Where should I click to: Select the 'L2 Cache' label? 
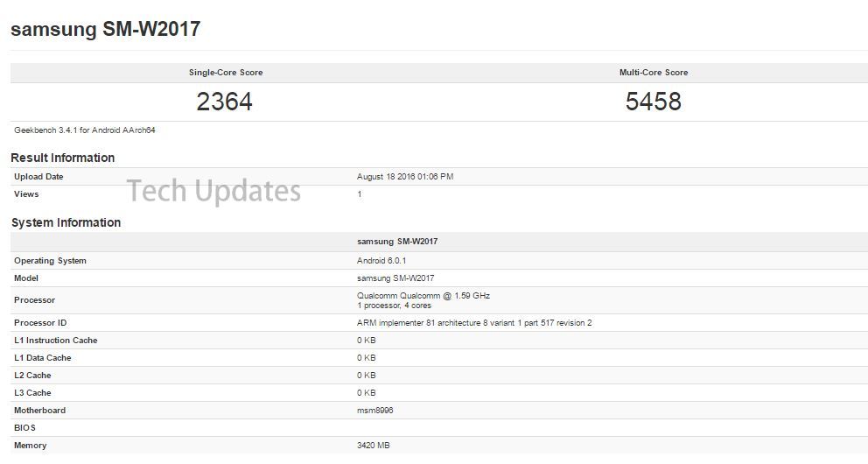(x=32, y=376)
